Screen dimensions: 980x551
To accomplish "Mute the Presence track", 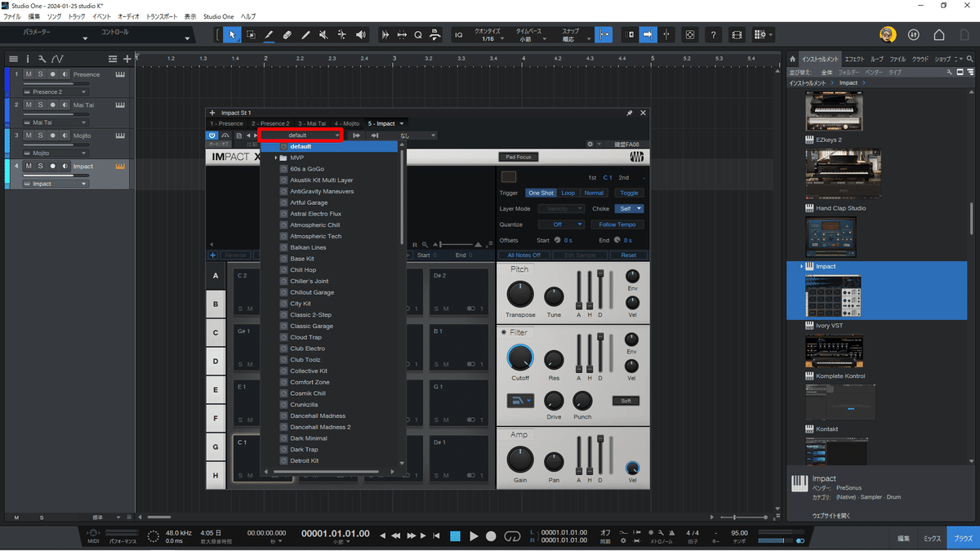I will (x=29, y=74).
